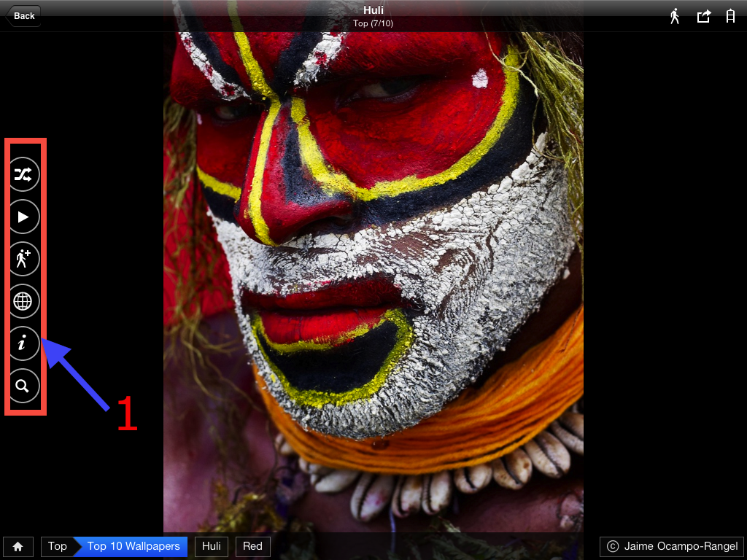
Task: Click the Red tag
Action: point(253,546)
